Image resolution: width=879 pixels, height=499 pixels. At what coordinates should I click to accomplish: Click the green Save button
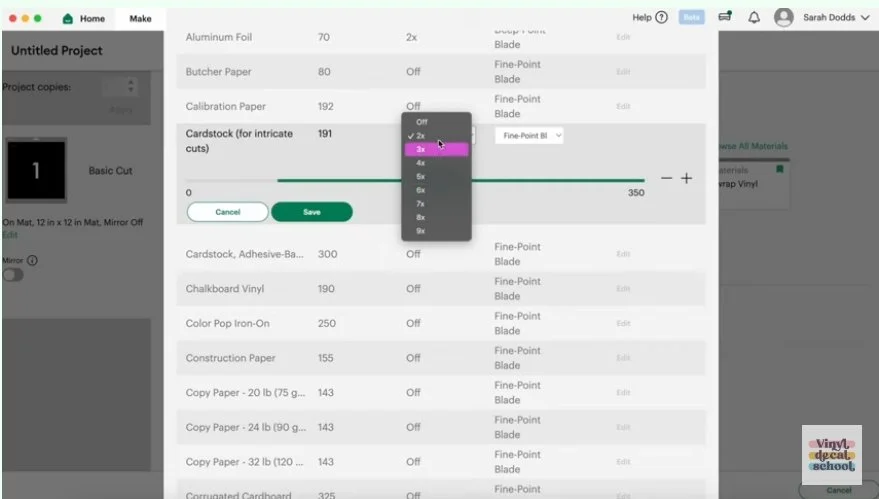coord(312,212)
